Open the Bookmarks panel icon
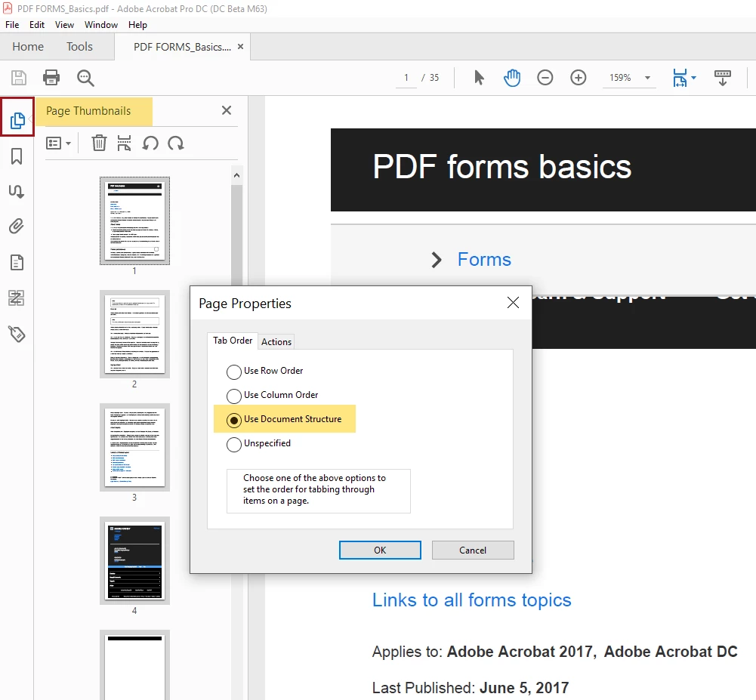 17,156
